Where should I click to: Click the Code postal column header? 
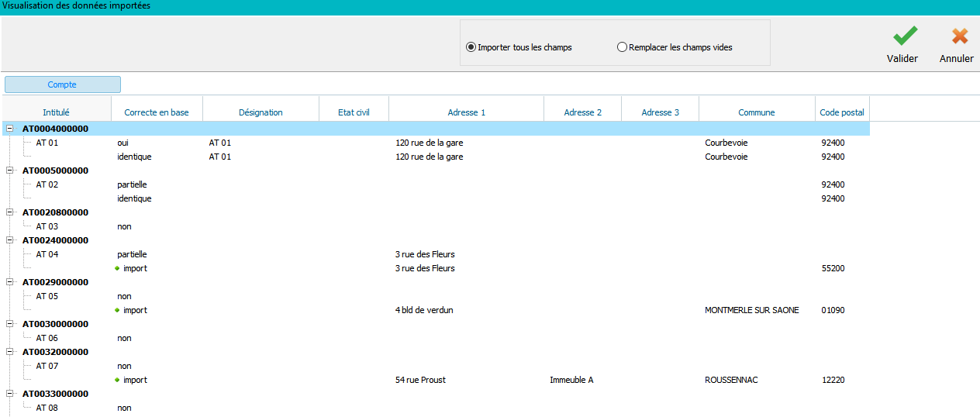click(841, 112)
